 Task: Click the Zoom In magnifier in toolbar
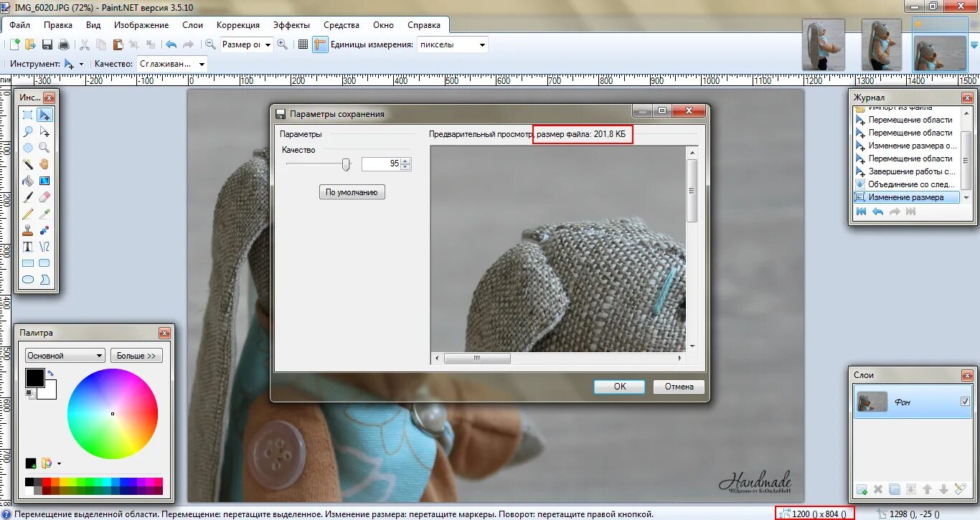coord(282,44)
